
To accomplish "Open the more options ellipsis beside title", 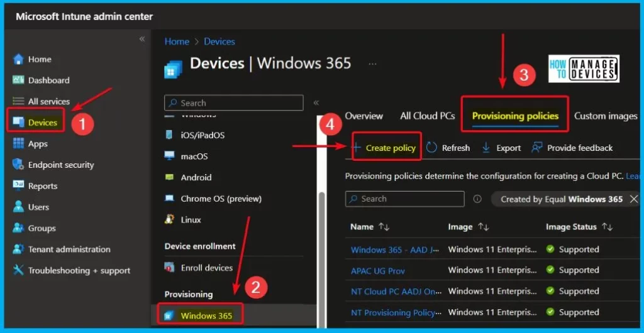I will point(372,64).
